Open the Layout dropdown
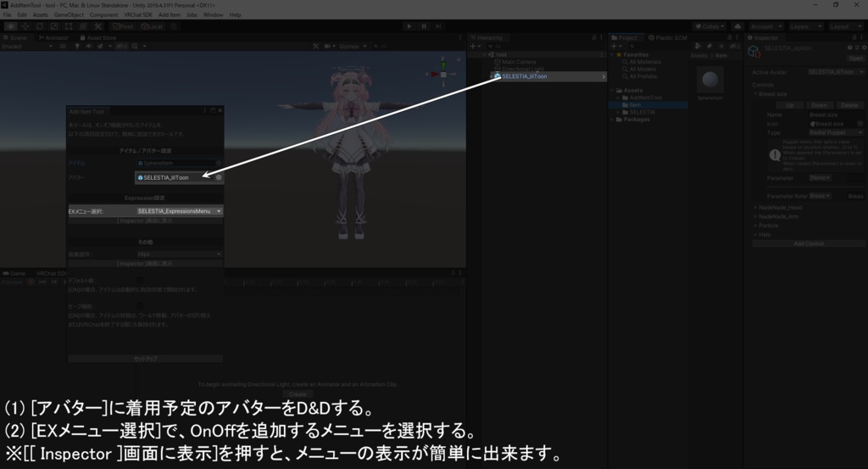 click(x=845, y=26)
